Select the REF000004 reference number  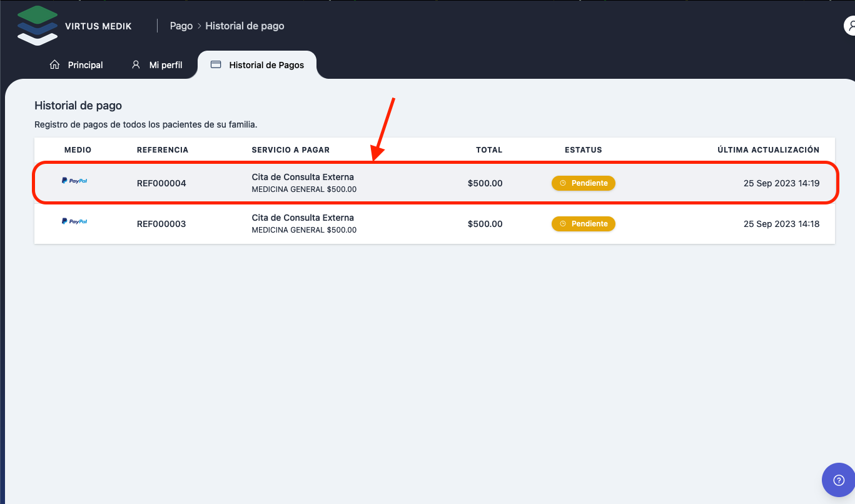[x=161, y=183]
